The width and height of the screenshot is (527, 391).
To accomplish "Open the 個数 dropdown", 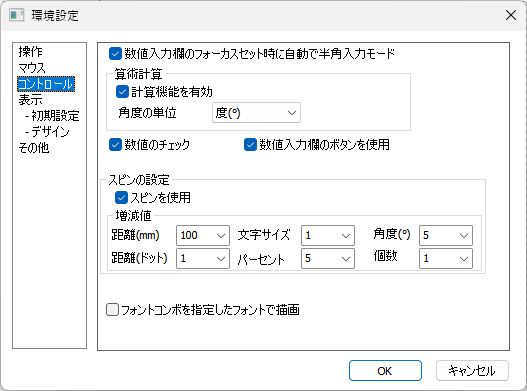I will tap(446, 259).
